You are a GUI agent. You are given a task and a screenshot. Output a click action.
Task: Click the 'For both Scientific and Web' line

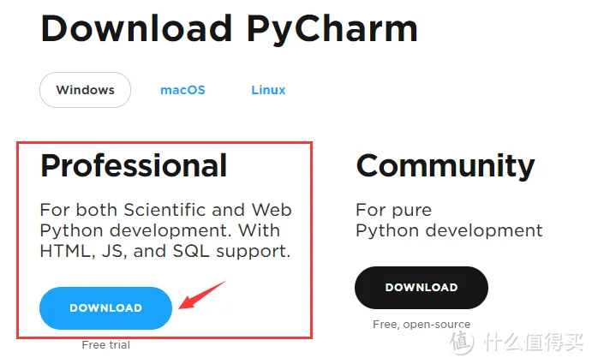point(165,210)
